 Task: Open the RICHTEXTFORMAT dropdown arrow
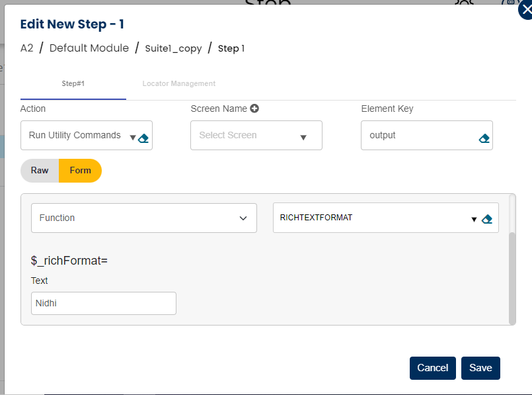coord(474,219)
